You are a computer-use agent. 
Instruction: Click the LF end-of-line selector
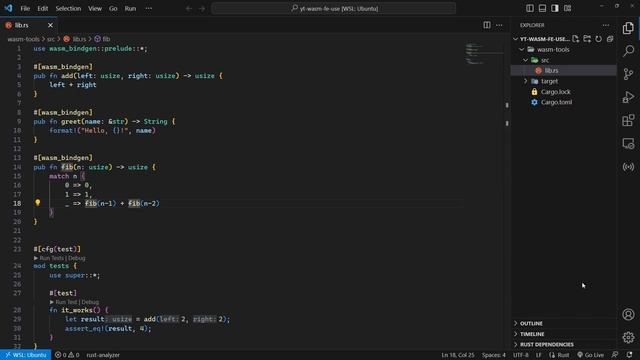(538, 355)
